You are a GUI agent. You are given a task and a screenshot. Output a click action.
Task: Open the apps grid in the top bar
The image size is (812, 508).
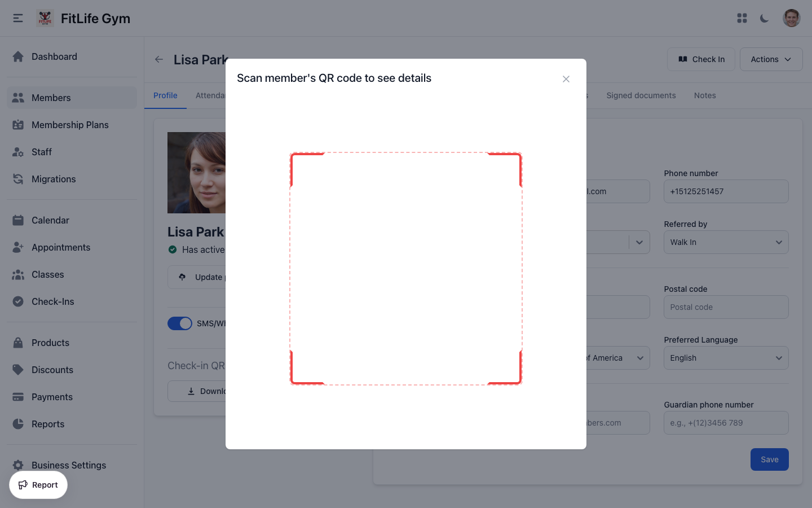click(742, 18)
